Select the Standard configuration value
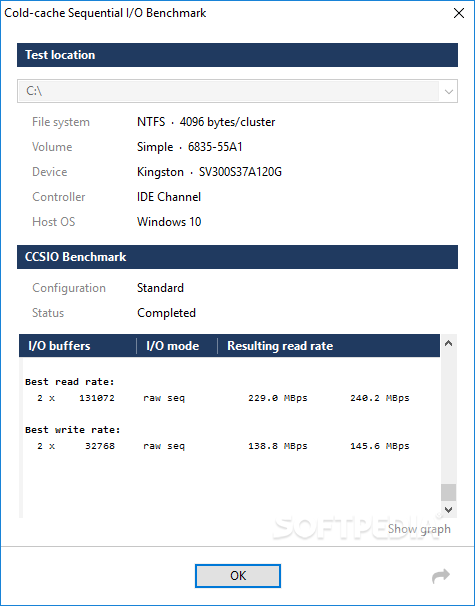This screenshot has width=475, height=606. tap(160, 288)
